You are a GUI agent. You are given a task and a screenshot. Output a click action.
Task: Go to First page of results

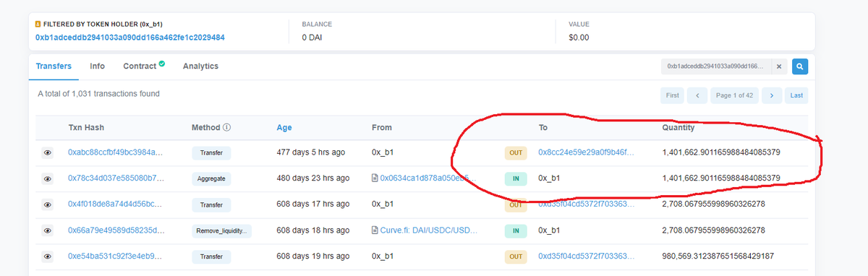(672, 95)
